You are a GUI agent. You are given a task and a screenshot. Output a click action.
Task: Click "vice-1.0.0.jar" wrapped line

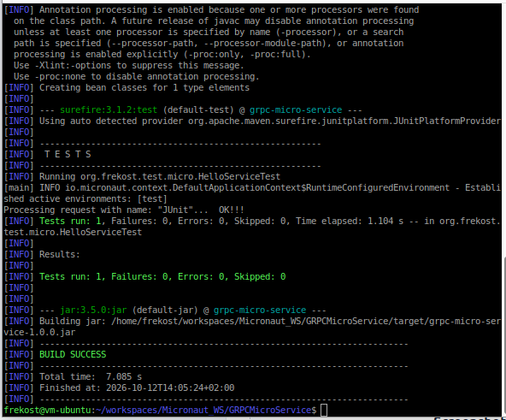(x=39, y=333)
